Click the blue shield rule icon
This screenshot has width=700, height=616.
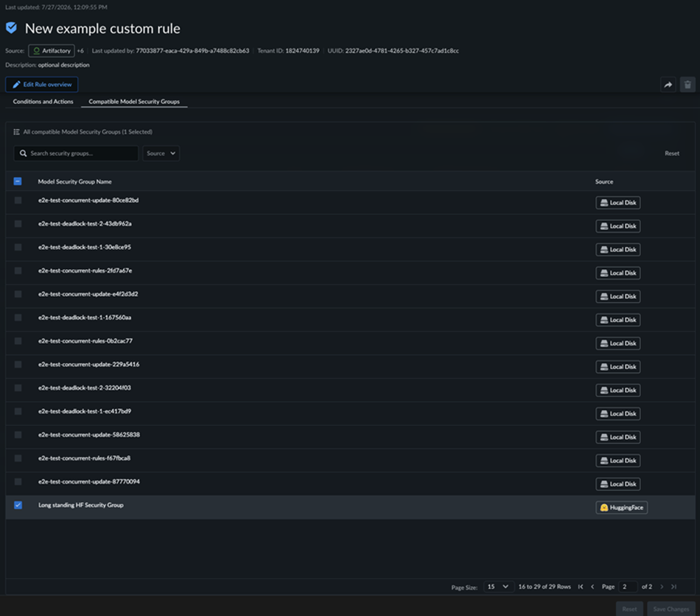12,28
